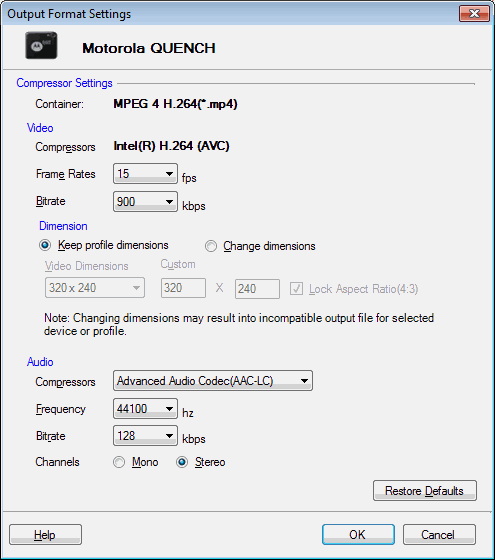
Task: Confirm settings with OK button
Action: click(358, 535)
